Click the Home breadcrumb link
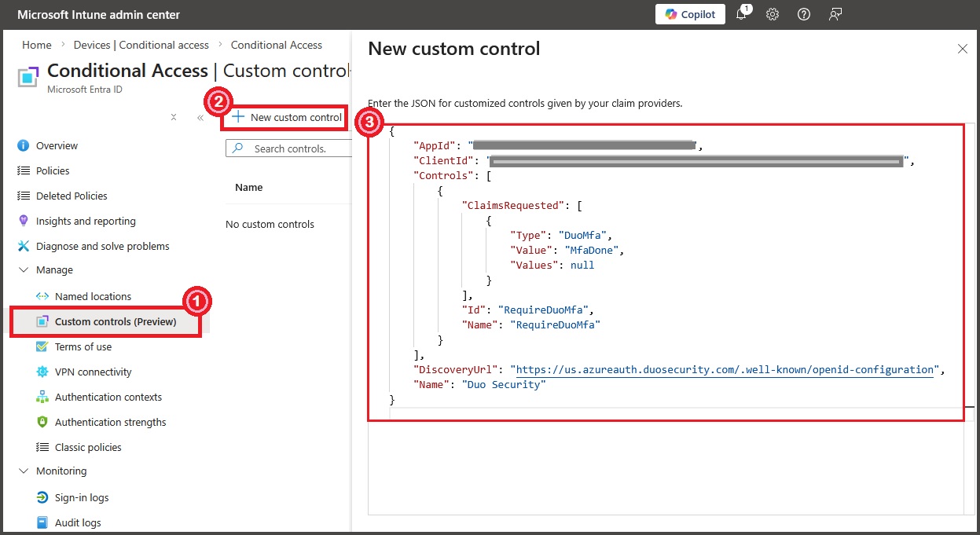 [x=37, y=45]
